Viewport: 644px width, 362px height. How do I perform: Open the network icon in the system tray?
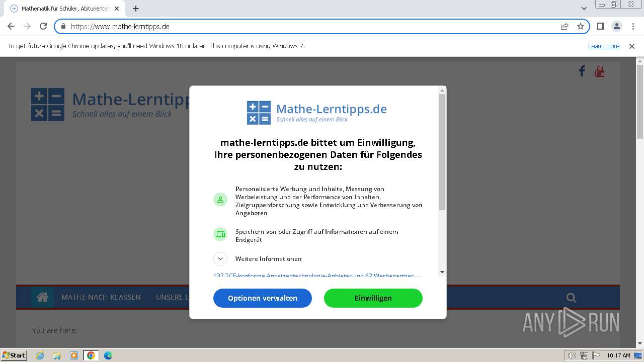[584, 355]
